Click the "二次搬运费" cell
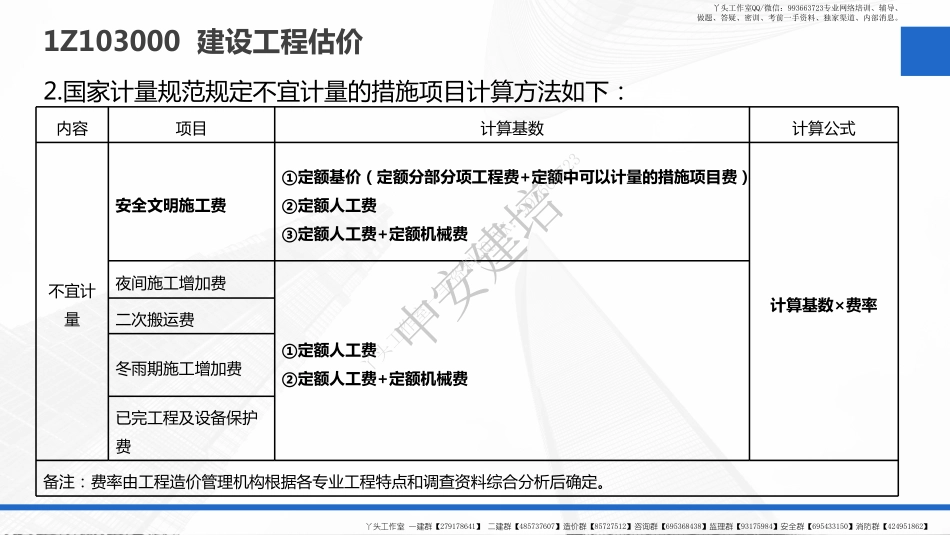950x535 pixels. click(x=155, y=320)
